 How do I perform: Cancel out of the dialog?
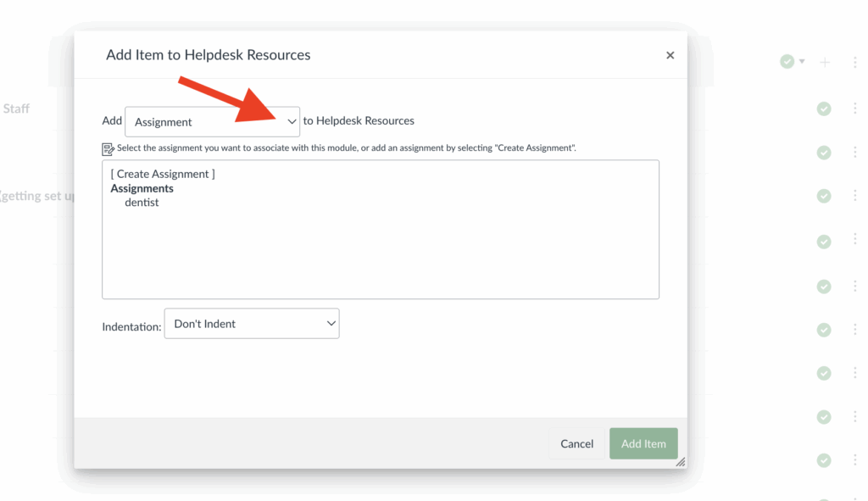576,443
